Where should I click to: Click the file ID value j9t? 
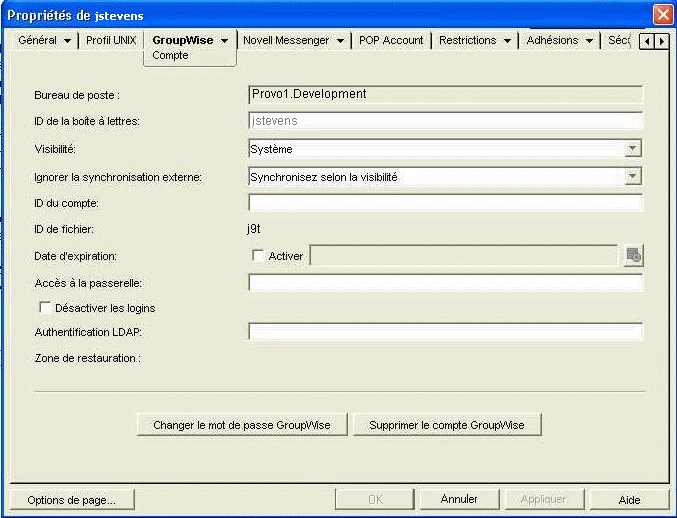click(254, 229)
